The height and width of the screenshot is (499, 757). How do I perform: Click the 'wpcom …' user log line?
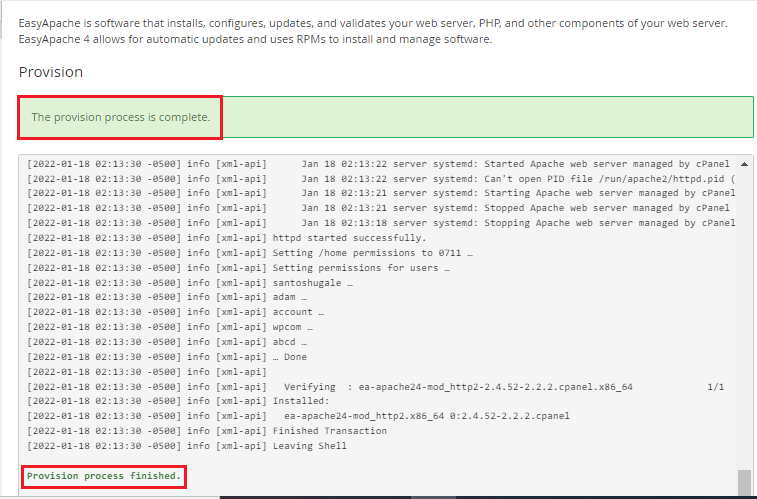170,327
